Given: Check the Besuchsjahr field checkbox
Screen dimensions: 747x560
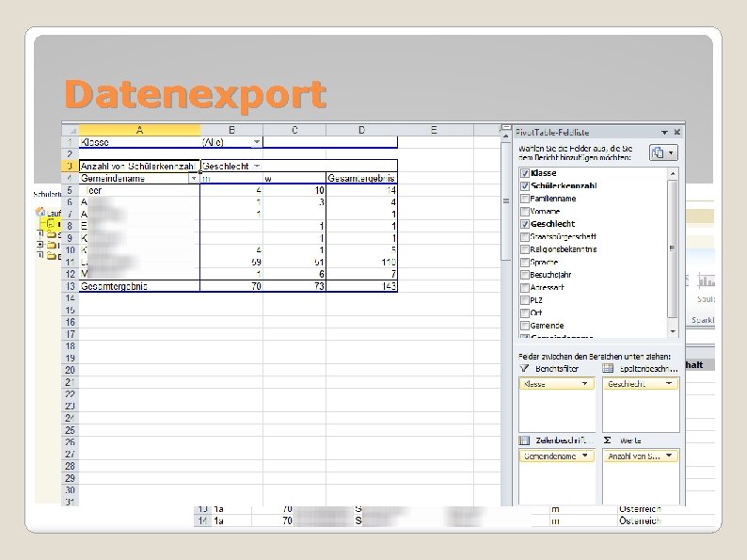Looking at the screenshot, I should (x=525, y=275).
